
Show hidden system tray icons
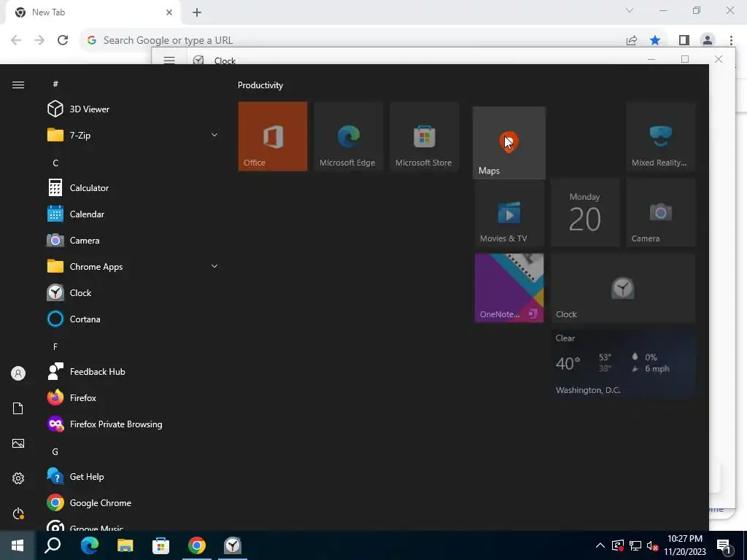pos(600,545)
